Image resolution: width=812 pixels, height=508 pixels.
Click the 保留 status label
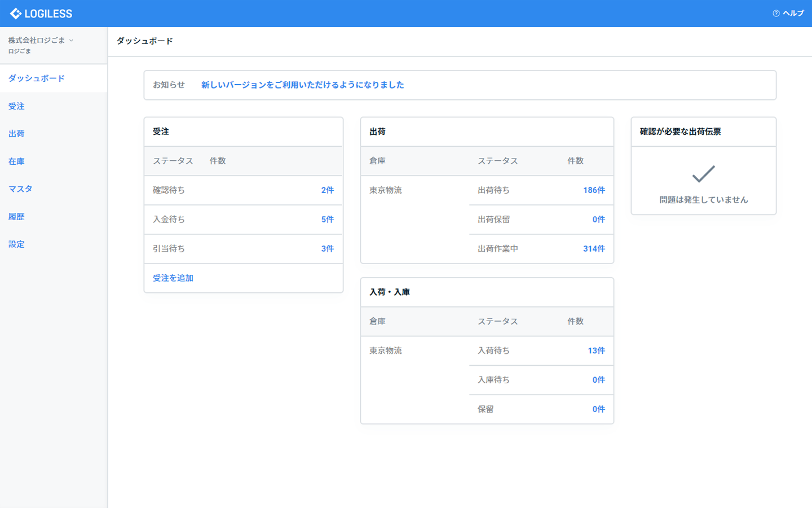tap(486, 409)
